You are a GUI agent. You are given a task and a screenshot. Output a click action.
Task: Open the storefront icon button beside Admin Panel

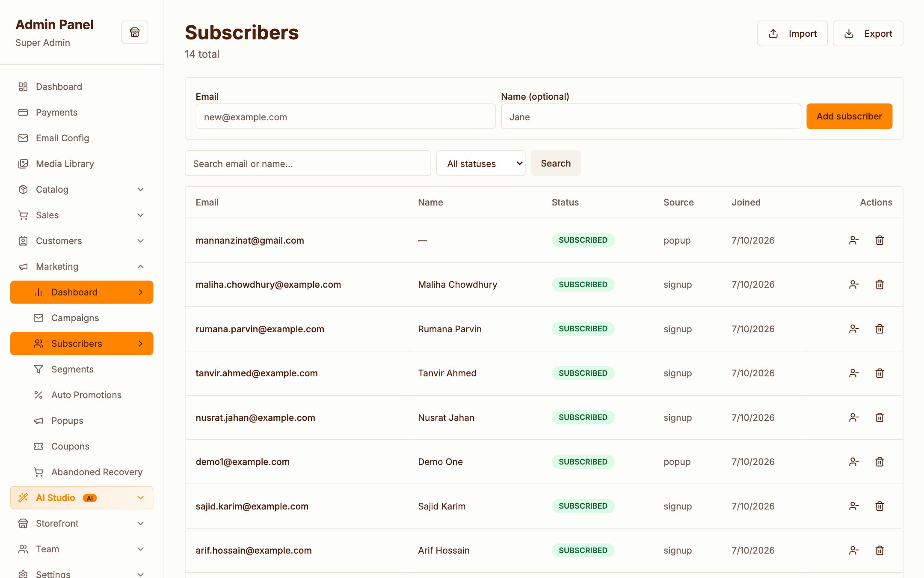click(135, 32)
